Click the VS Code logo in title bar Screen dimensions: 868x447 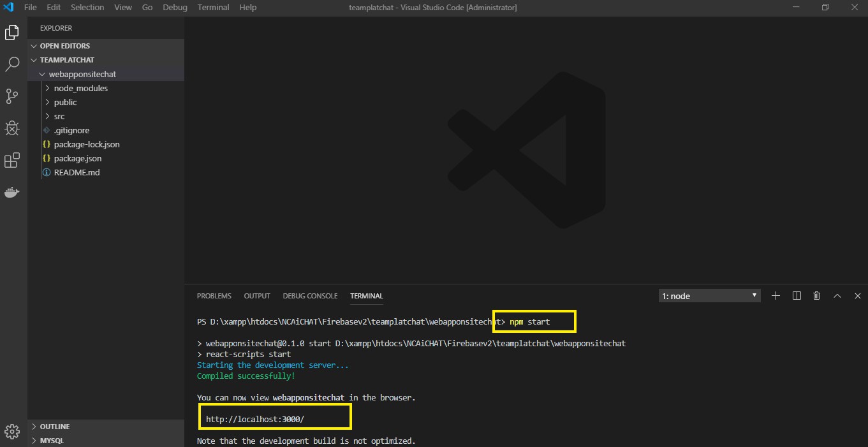tap(9, 8)
